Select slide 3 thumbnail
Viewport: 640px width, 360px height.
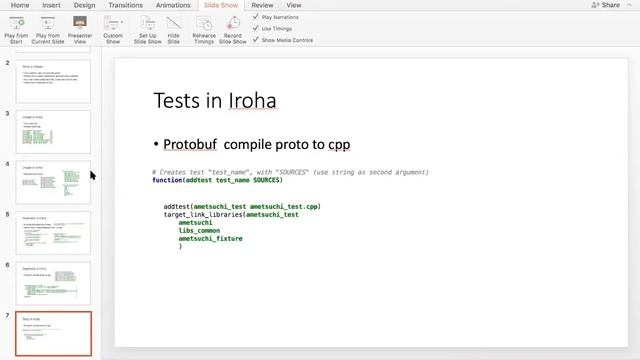[53, 132]
